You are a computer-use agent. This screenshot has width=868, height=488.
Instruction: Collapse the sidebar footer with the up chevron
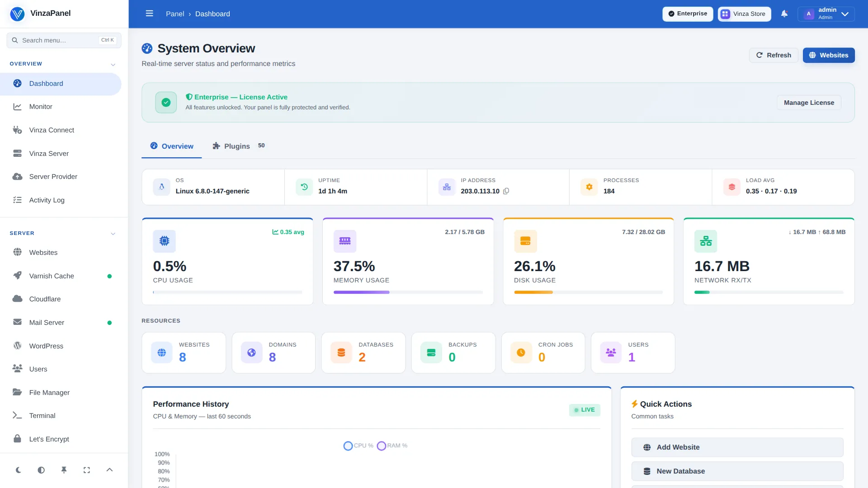click(109, 470)
